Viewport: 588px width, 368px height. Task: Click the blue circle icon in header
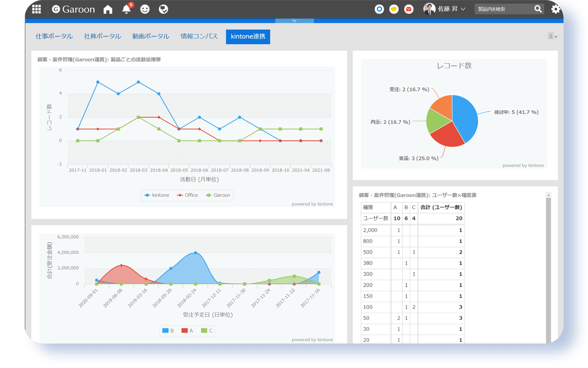[x=379, y=9]
